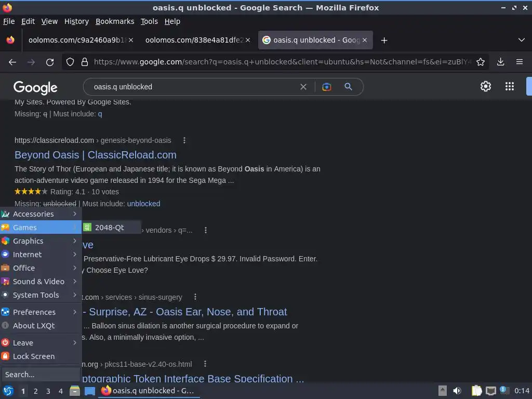Close the first oolomos.com tab
This screenshot has height=399, width=532.
point(131,40)
